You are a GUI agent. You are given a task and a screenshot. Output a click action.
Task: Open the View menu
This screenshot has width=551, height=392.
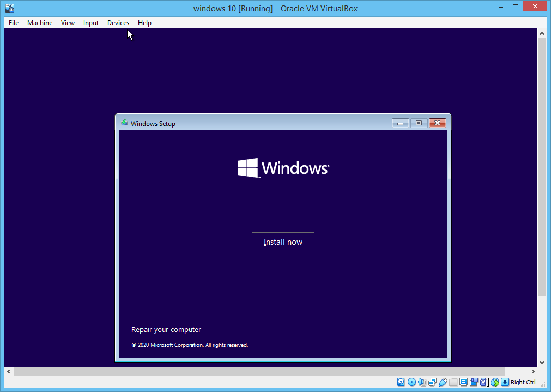pos(68,23)
